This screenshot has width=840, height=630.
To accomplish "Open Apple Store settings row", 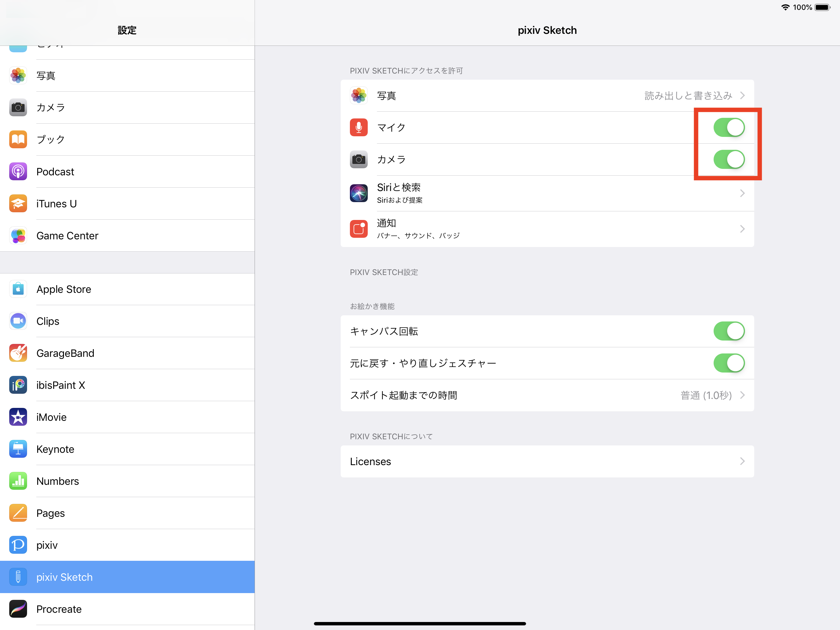I will (127, 289).
